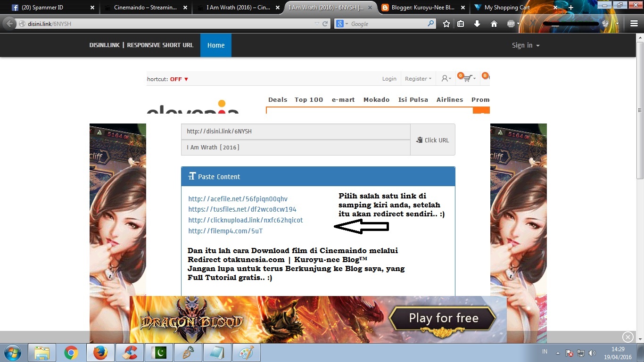Open the clicknupload.link download link
Image resolution: width=644 pixels, height=362 pixels.
246,220
